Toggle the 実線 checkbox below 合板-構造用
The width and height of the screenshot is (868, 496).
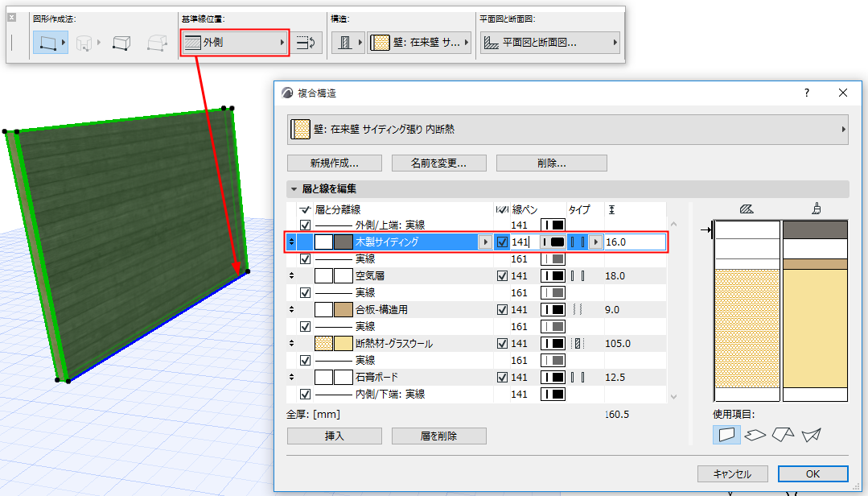click(305, 326)
